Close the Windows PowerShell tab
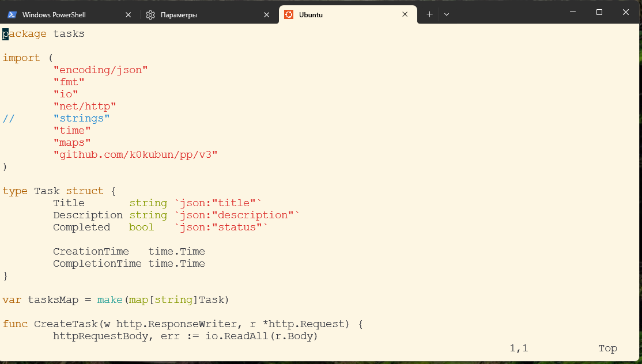642x364 pixels. [x=127, y=15]
